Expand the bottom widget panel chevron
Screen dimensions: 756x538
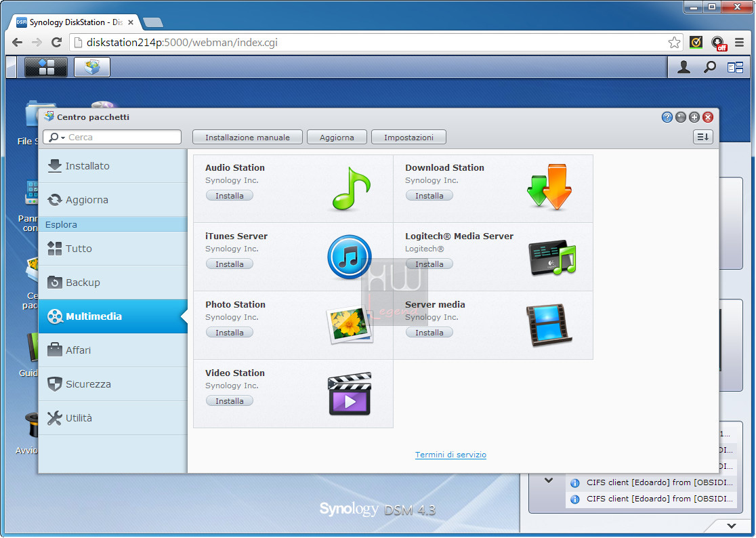pos(732,526)
